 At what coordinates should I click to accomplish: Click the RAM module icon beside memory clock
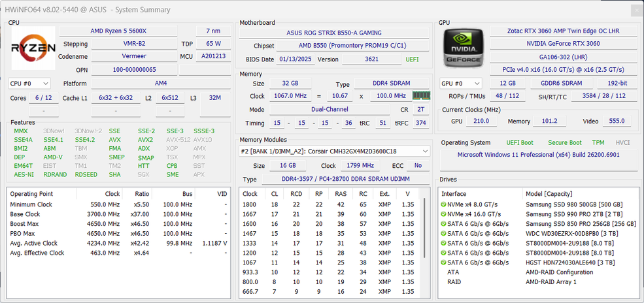420,96
